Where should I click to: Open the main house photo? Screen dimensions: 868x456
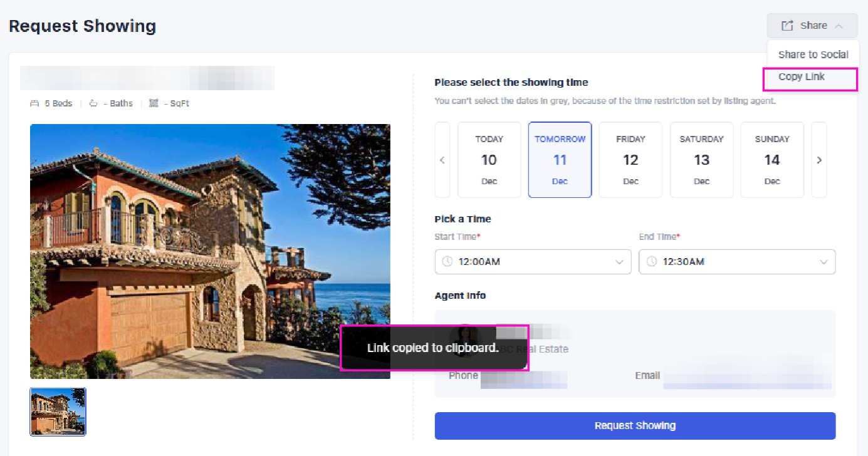pyautogui.click(x=210, y=251)
